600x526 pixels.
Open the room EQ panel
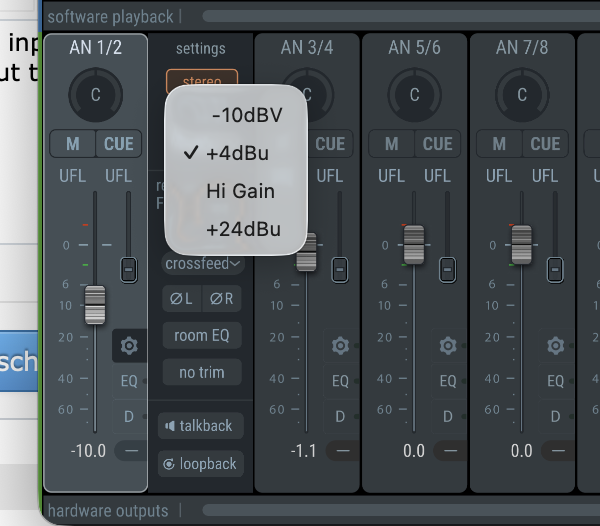point(202,335)
